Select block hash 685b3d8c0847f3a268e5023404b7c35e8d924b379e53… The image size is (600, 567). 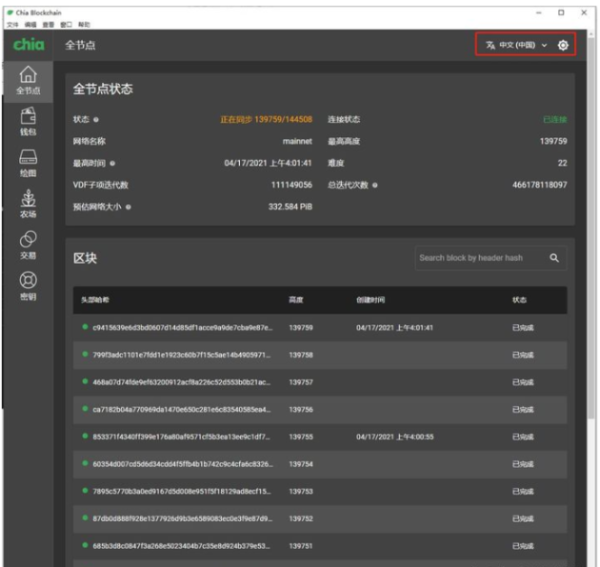tap(181, 546)
